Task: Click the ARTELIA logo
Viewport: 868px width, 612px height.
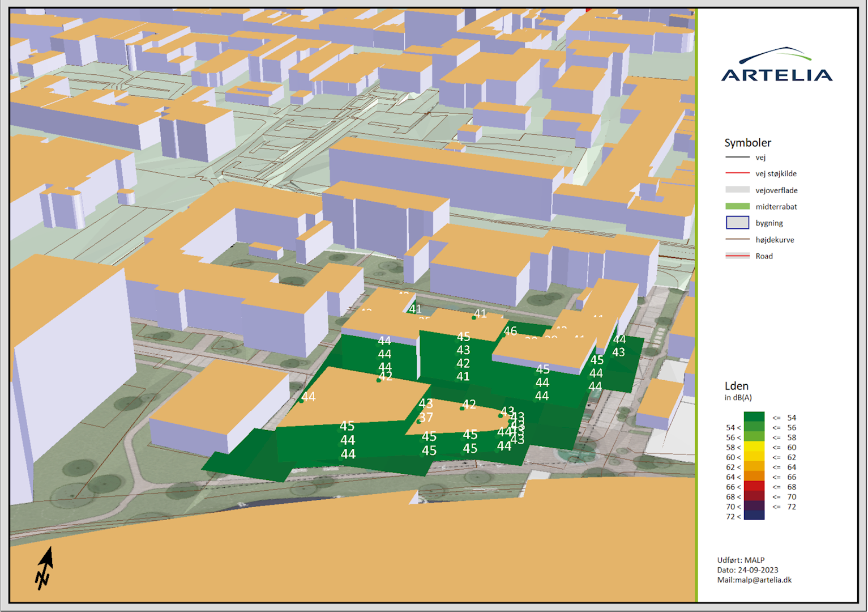Action: 776,66
